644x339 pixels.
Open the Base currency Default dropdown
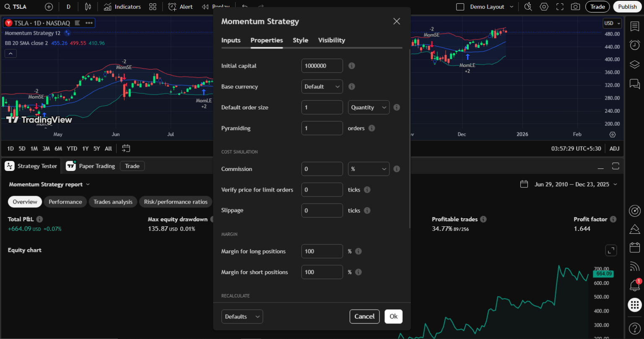(x=322, y=86)
